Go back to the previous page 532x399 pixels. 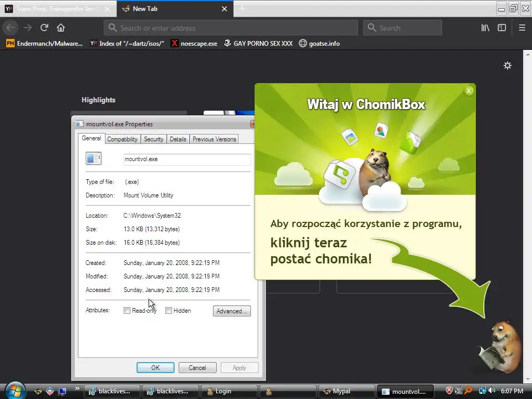pos(11,28)
